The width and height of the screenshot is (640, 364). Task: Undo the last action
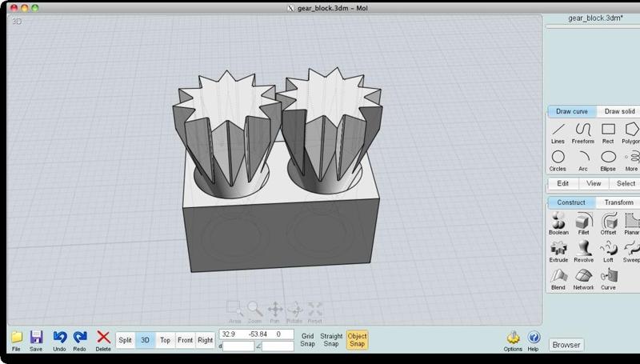(x=59, y=341)
